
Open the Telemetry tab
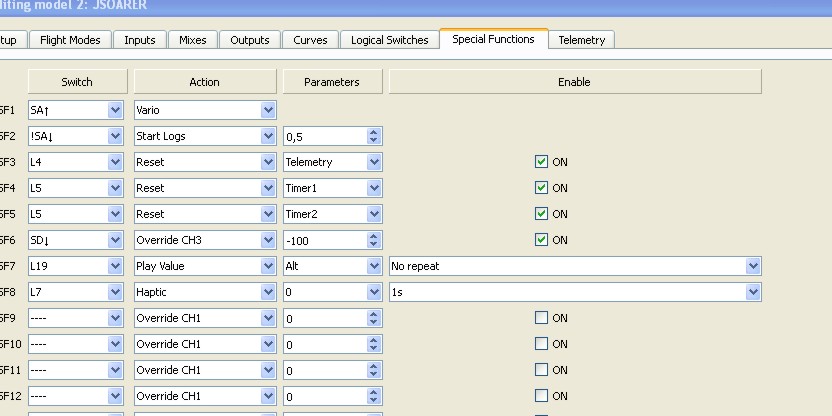(x=581, y=40)
